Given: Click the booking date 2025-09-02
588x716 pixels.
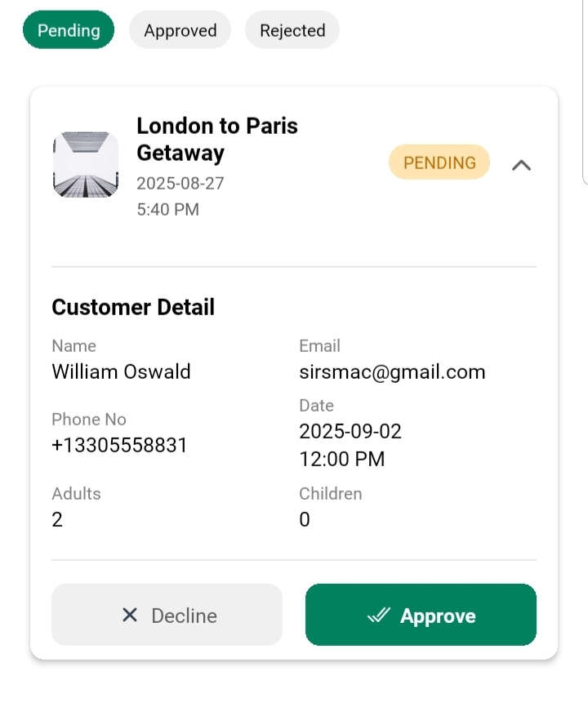Looking at the screenshot, I should click(350, 431).
